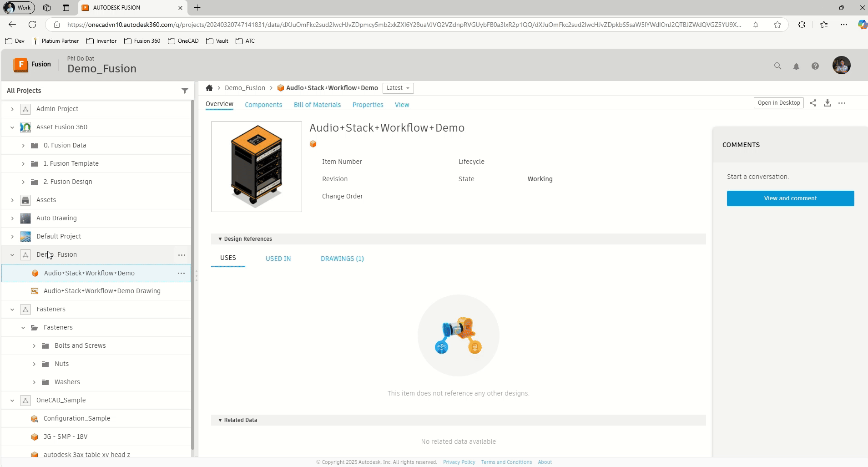Expand the 2. Fusion Design folder
This screenshot has width=868, height=467.
click(x=23, y=182)
